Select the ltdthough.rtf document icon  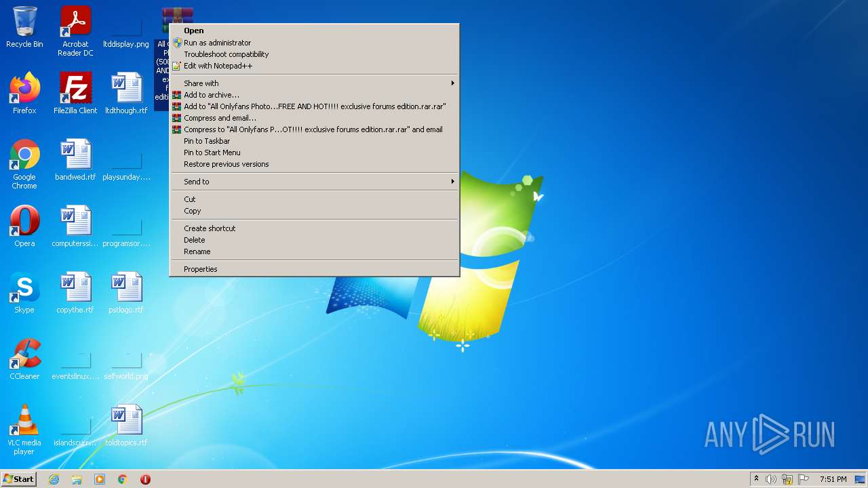(x=126, y=94)
